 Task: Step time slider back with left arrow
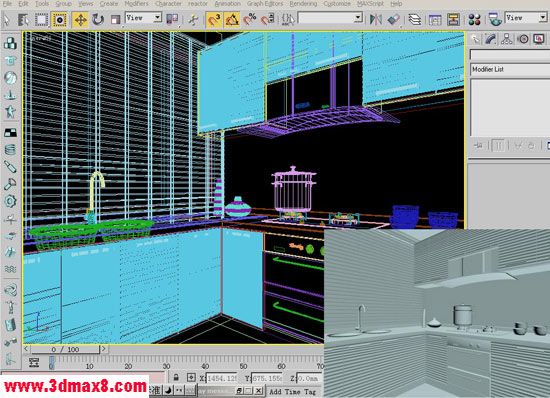(27, 349)
